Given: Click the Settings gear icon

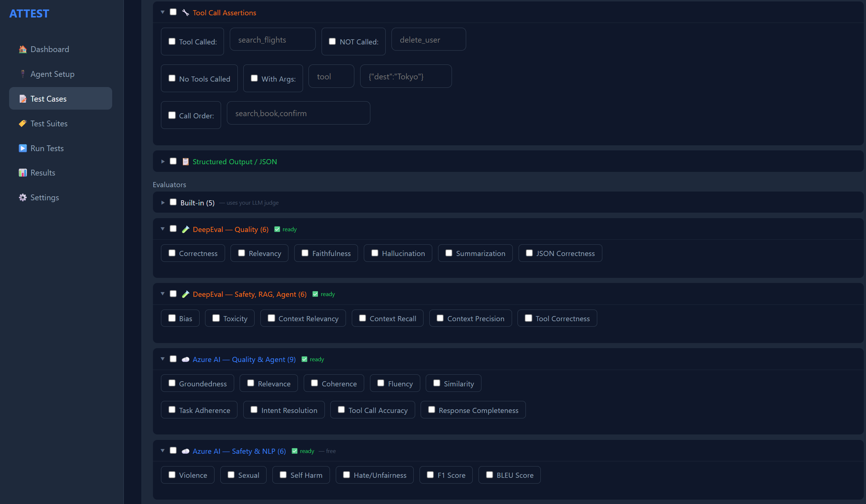Looking at the screenshot, I should 23,197.
